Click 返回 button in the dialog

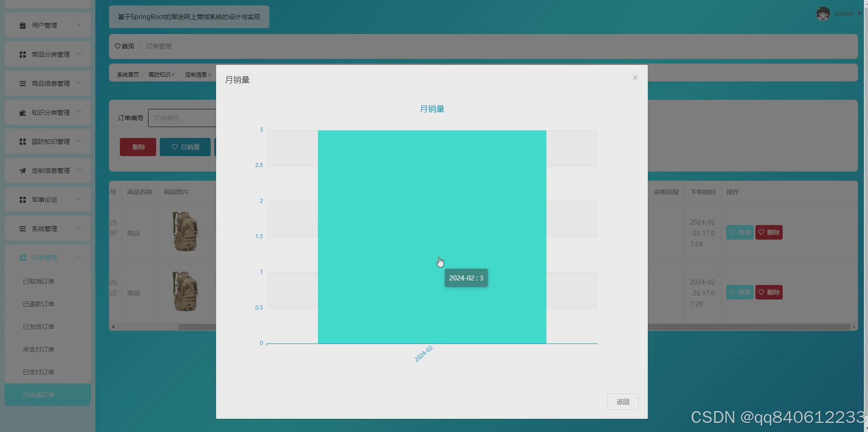point(623,402)
